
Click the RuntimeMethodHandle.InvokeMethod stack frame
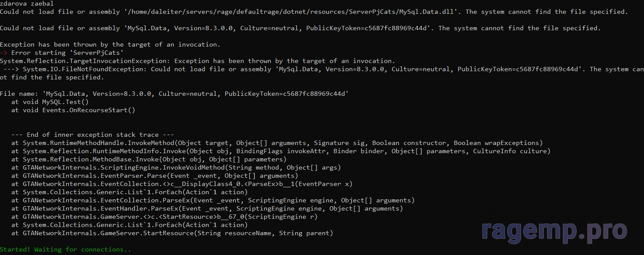pos(277,143)
